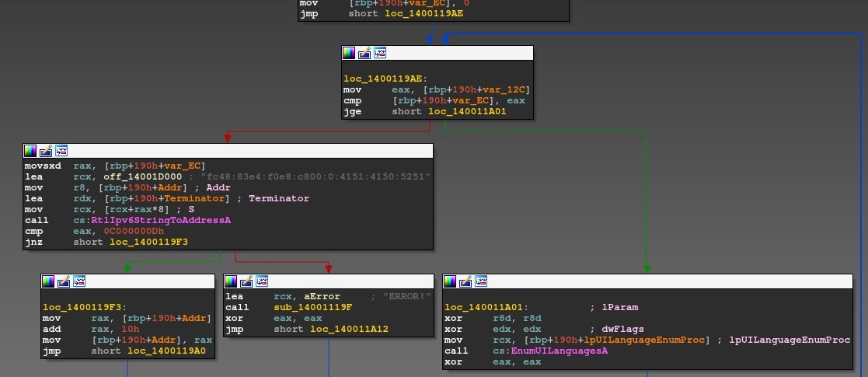
Task: Click edit icon on the movsxd block header
Action: coord(46,150)
